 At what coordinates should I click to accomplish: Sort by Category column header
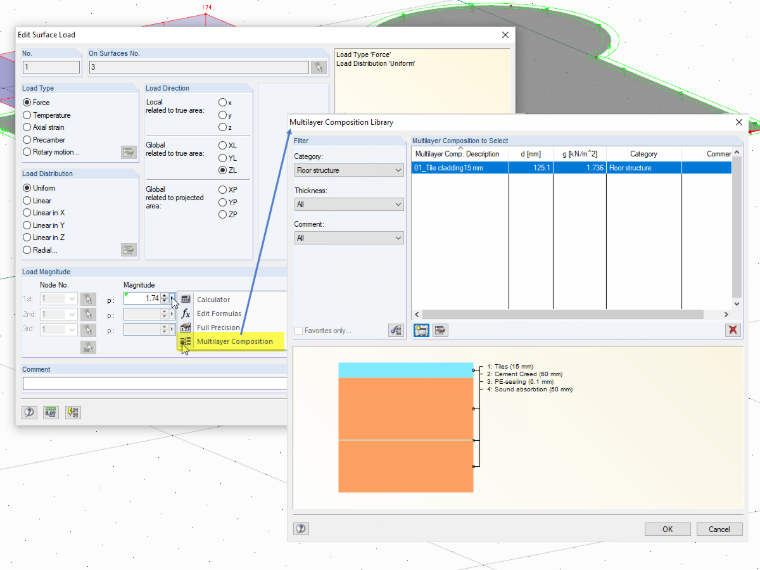point(644,154)
